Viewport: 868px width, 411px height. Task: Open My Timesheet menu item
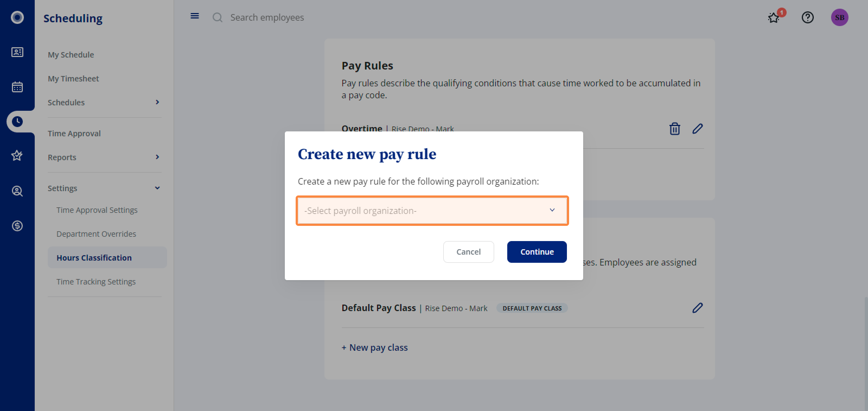pos(73,78)
